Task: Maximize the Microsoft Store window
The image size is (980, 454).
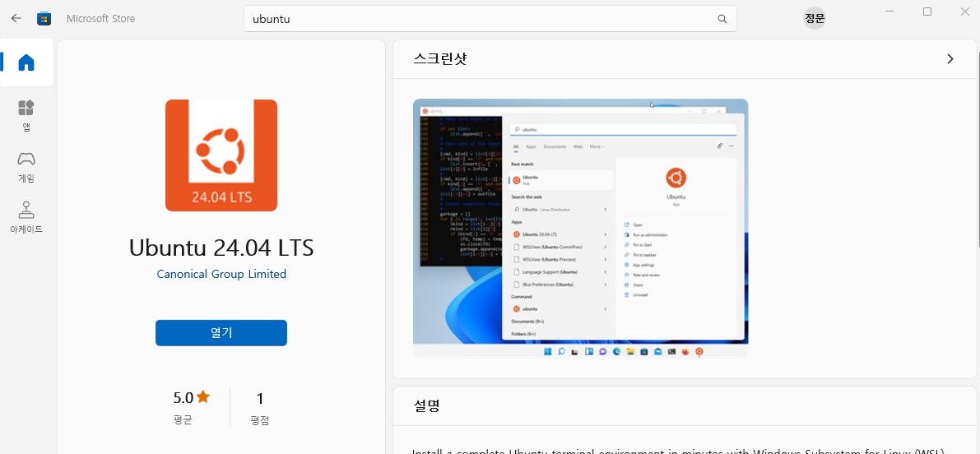Action: click(x=927, y=12)
